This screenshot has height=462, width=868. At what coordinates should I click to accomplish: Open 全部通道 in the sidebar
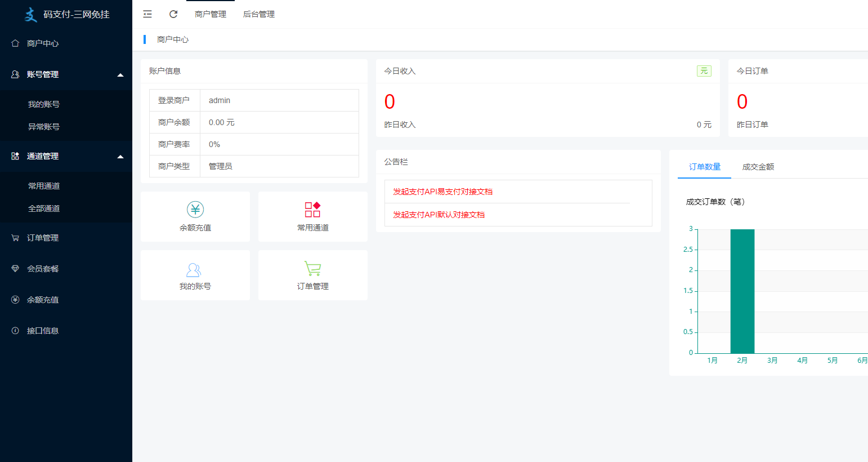pos(44,208)
